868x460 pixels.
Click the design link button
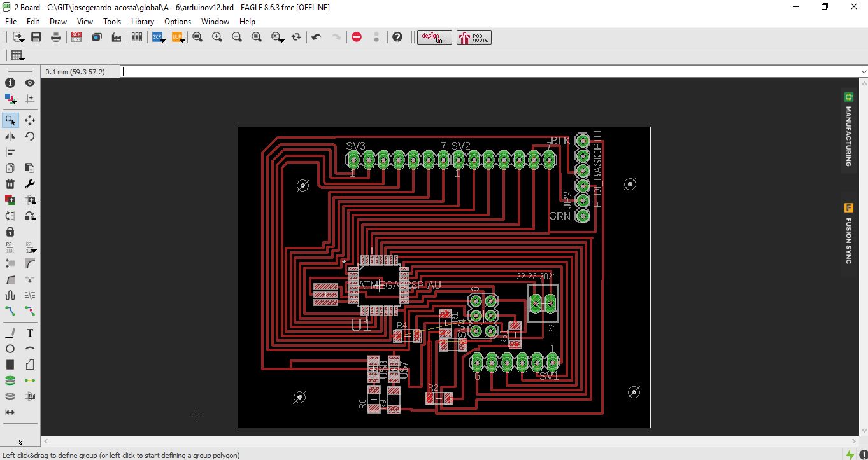point(434,38)
